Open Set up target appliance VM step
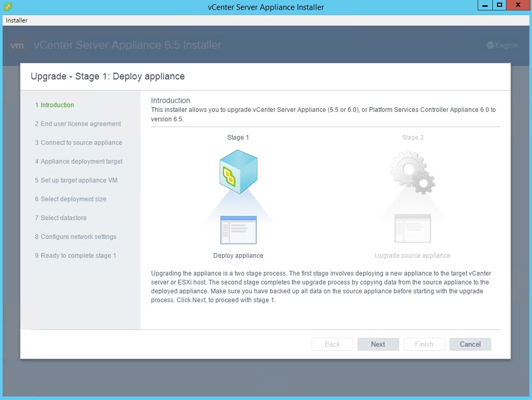532x400 pixels. pos(76,180)
